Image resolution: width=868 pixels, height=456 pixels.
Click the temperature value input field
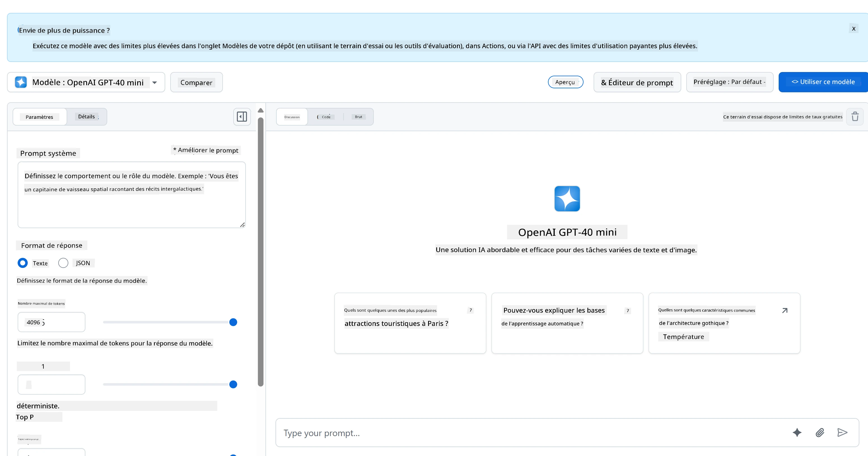pyautogui.click(x=51, y=384)
